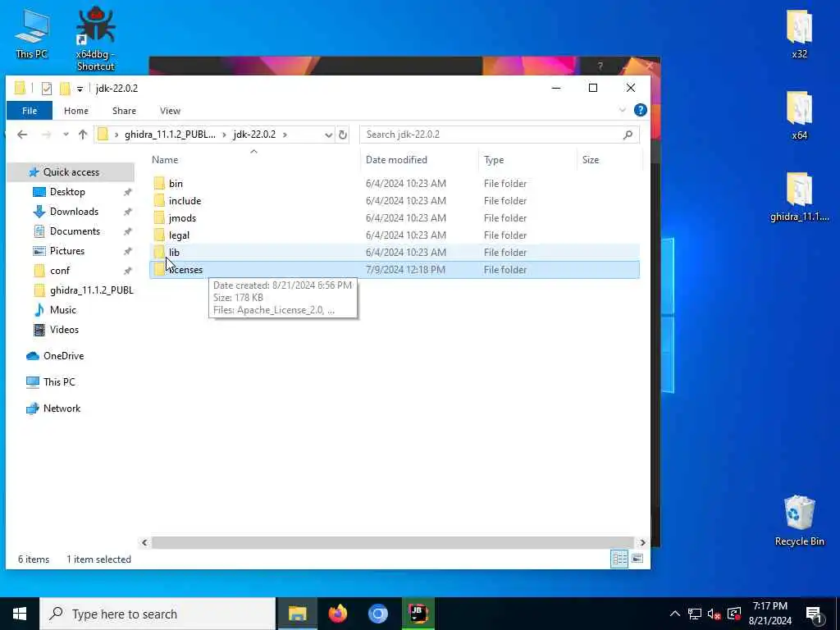The width and height of the screenshot is (840, 630).
Task: Open JetBrains IDE from taskbar
Action: tap(418, 614)
